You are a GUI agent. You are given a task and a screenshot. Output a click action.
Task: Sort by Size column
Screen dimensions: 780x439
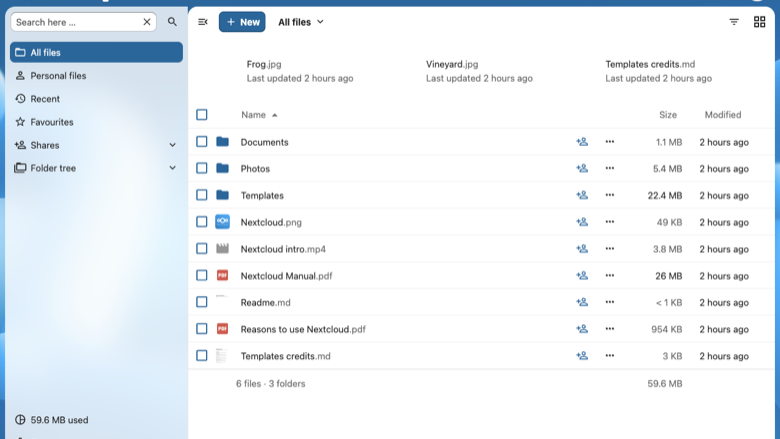pyautogui.click(x=668, y=115)
